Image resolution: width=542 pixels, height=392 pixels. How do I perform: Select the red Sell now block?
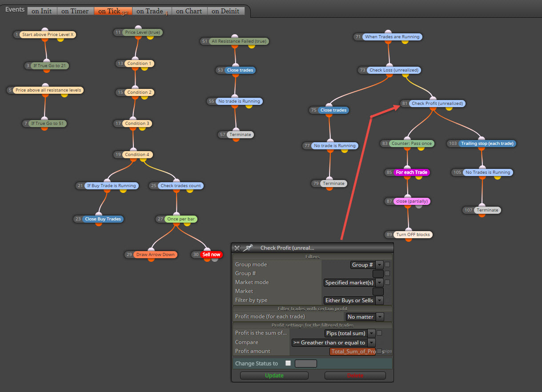pos(211,255)
